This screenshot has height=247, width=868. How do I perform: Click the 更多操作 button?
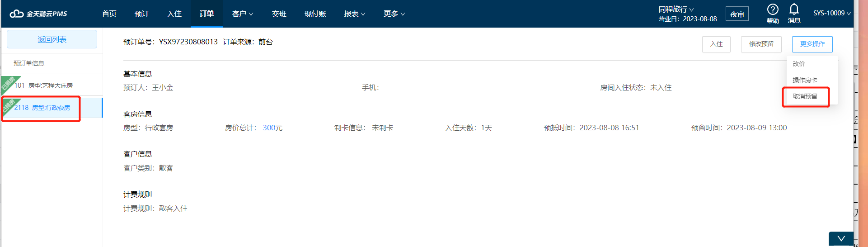[812, 44]
